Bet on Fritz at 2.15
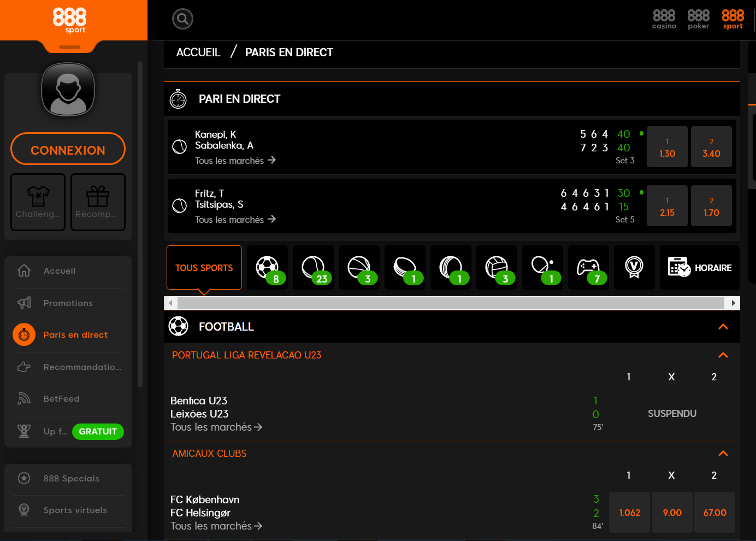The width and height of the screenshot is (756, 541). pos(667,206)
